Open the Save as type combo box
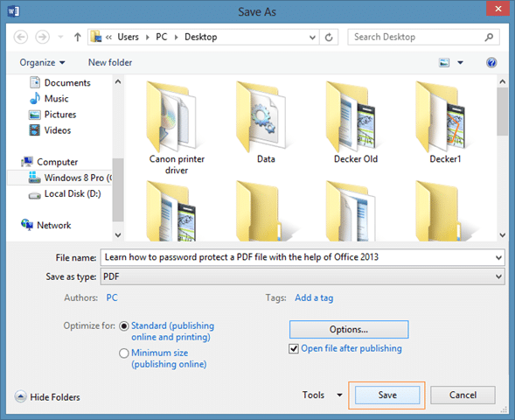Screen dimensions: 515x420 (303, 276)
